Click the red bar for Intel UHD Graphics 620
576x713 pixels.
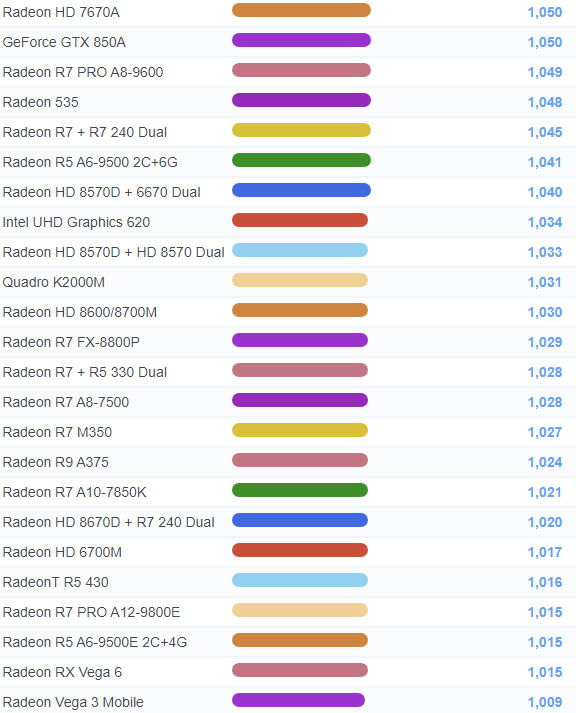[x=300, y=221]
